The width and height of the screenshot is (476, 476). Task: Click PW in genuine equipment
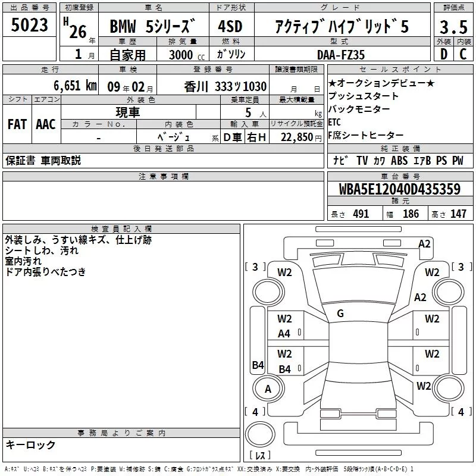pyautogui.click(x=458, y=160)
